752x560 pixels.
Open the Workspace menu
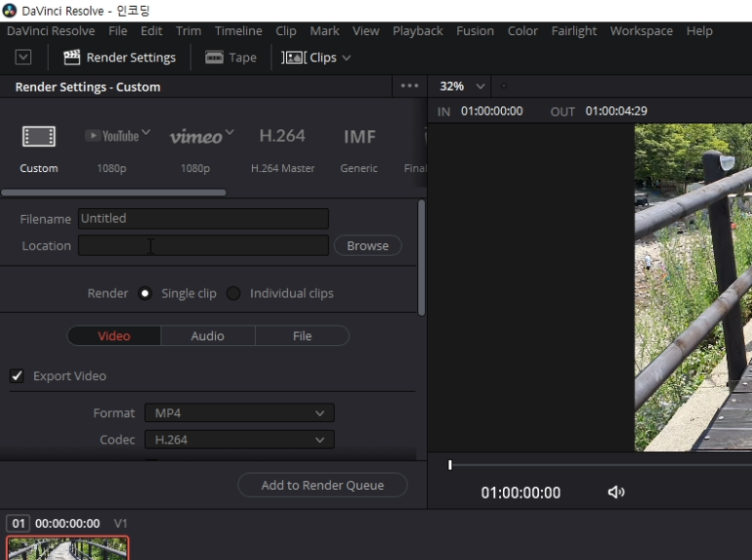click(x=641, y=31)
